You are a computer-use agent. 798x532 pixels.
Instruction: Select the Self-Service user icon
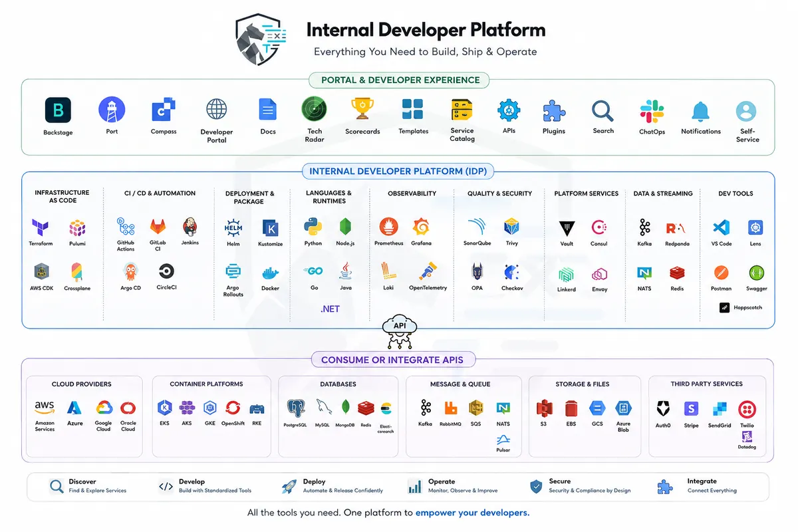pyautogui.click(x=747, y=111)
